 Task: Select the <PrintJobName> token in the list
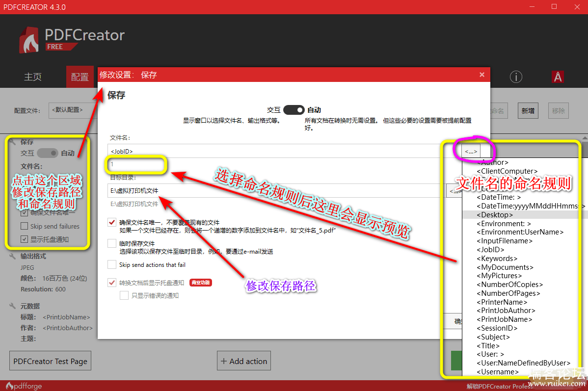[x=505, y=319]
